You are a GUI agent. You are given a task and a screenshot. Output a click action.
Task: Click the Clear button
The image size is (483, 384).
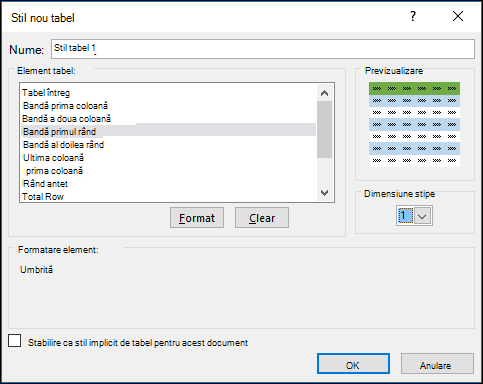[x=262, y=218]
